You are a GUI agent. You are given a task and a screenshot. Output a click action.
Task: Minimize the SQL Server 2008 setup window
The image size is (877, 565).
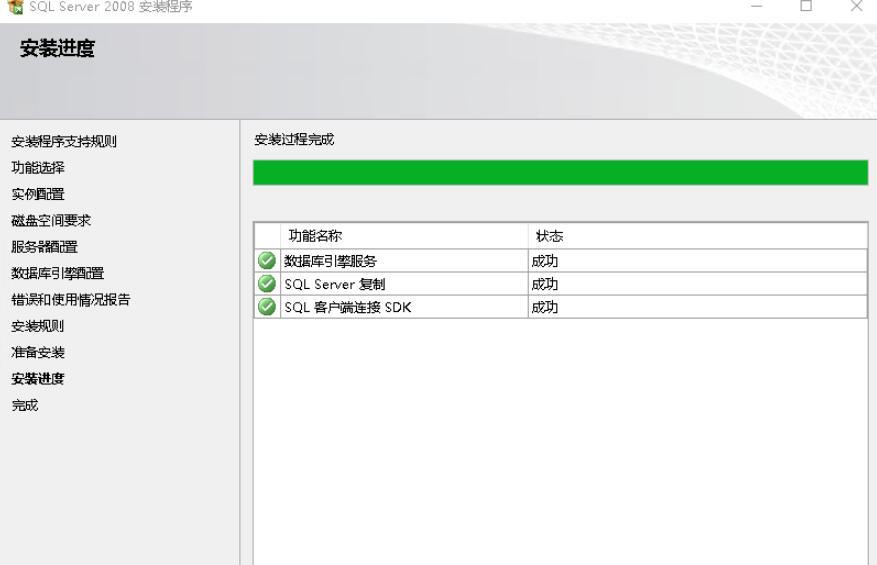(756, 6)
